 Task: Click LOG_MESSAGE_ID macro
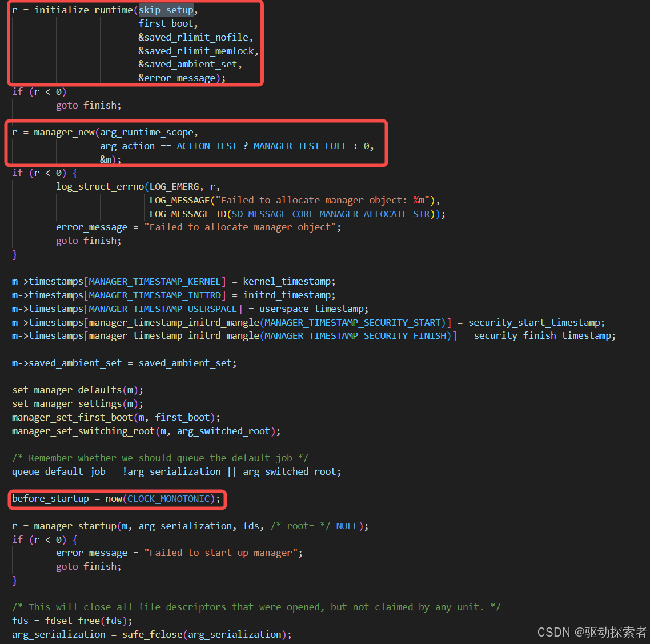[x=188, y=214]
